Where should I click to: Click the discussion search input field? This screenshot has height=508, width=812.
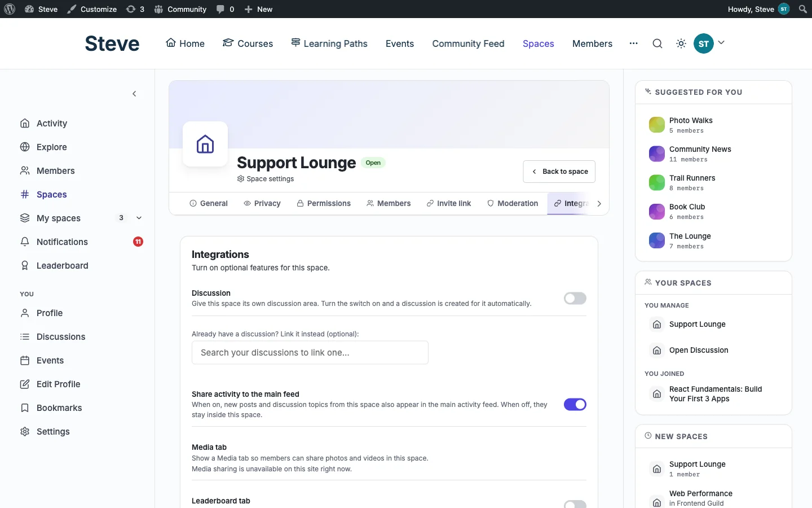coord(310,353)
